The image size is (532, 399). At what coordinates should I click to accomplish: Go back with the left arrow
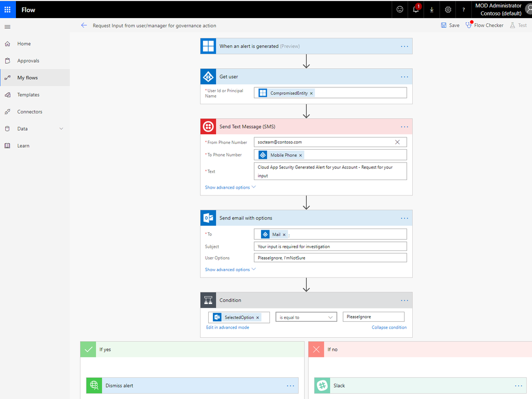[x=84, y=26]
